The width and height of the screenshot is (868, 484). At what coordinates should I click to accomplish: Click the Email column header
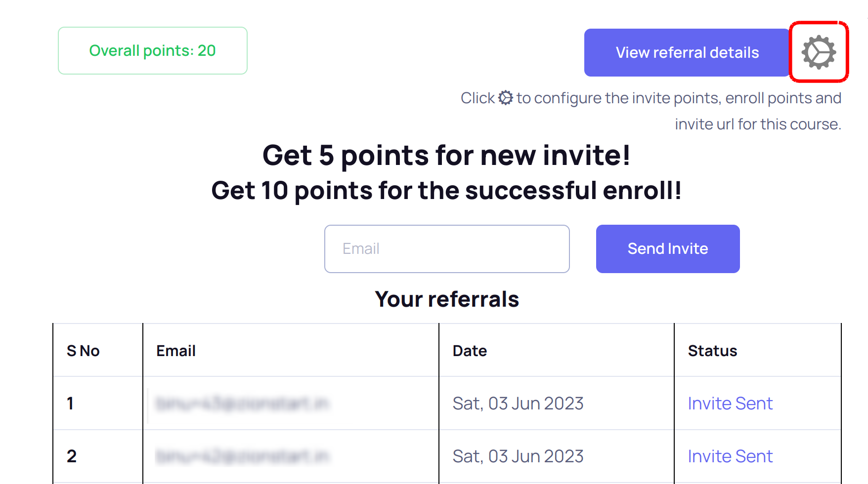(x=175, y=351)
